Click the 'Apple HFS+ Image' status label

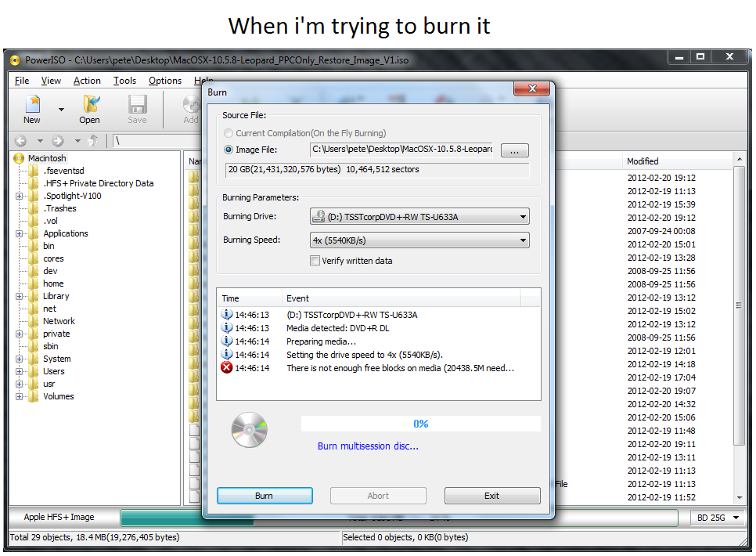(x=59, y=517)
